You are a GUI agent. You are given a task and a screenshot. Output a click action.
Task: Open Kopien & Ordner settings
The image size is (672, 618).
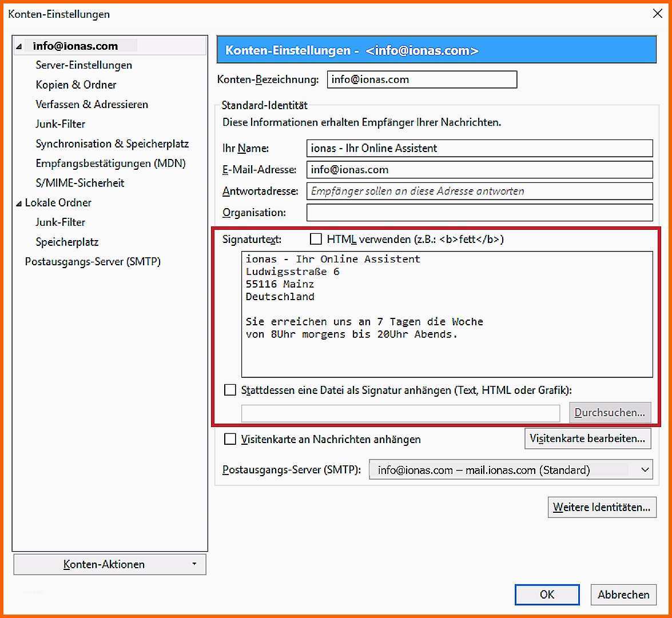[76, 85]
